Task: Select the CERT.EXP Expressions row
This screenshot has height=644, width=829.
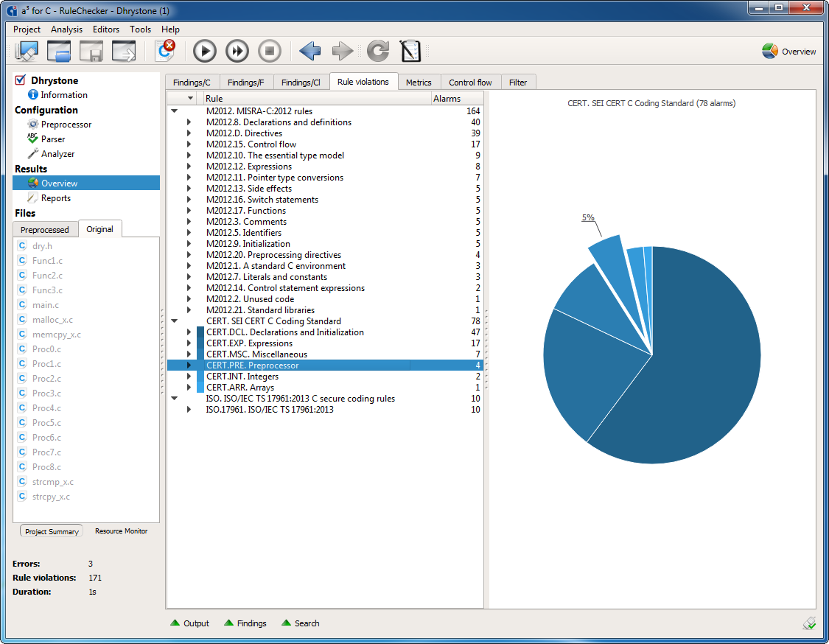Action: pyautogui.click(x=325, y=343)
